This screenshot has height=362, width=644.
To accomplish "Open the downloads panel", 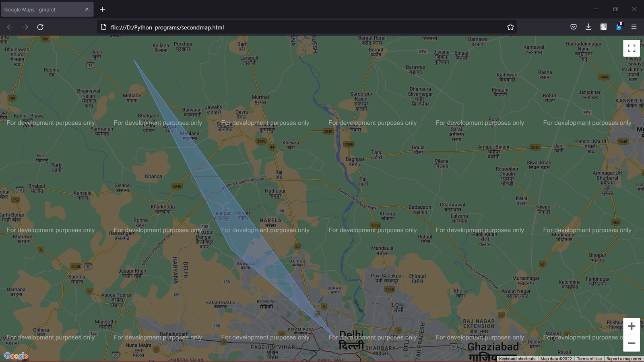I will pyautogui.click(x=588, y=27).
